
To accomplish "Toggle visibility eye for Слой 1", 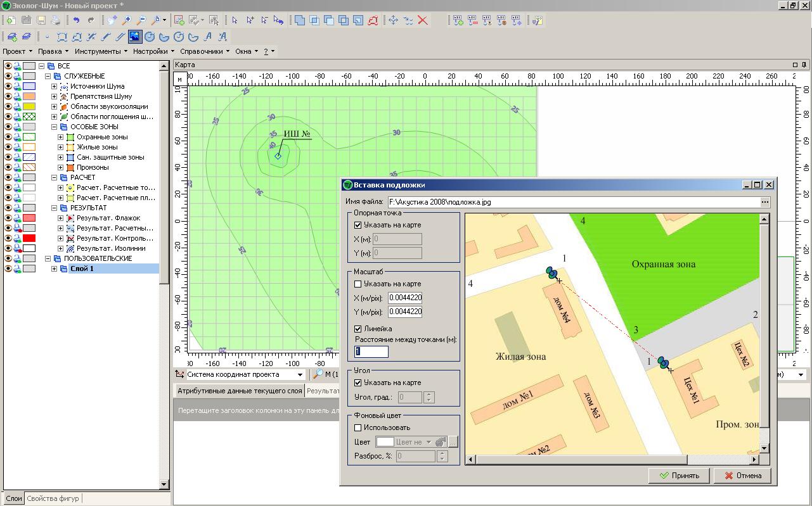I will (8, 269).
